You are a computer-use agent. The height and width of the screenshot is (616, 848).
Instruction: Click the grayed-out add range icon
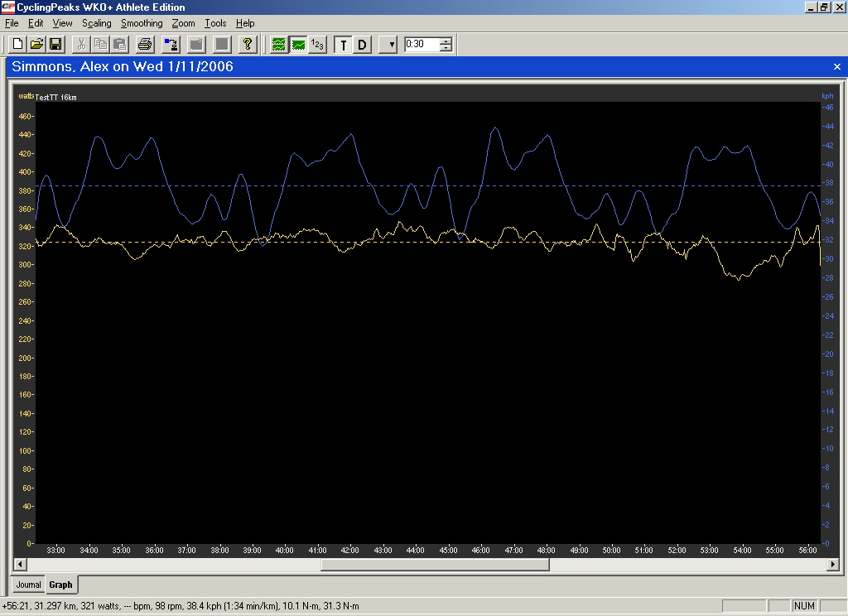pyautogui.click(x=196, y=45)
